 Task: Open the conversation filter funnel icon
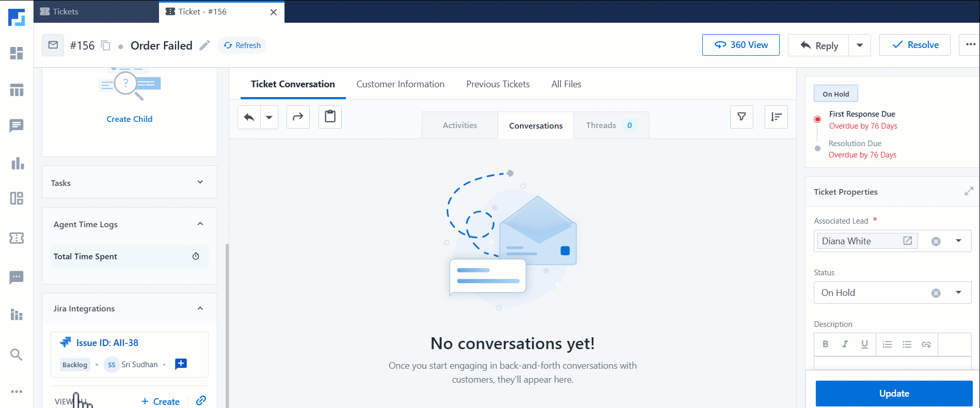[741, 117]
